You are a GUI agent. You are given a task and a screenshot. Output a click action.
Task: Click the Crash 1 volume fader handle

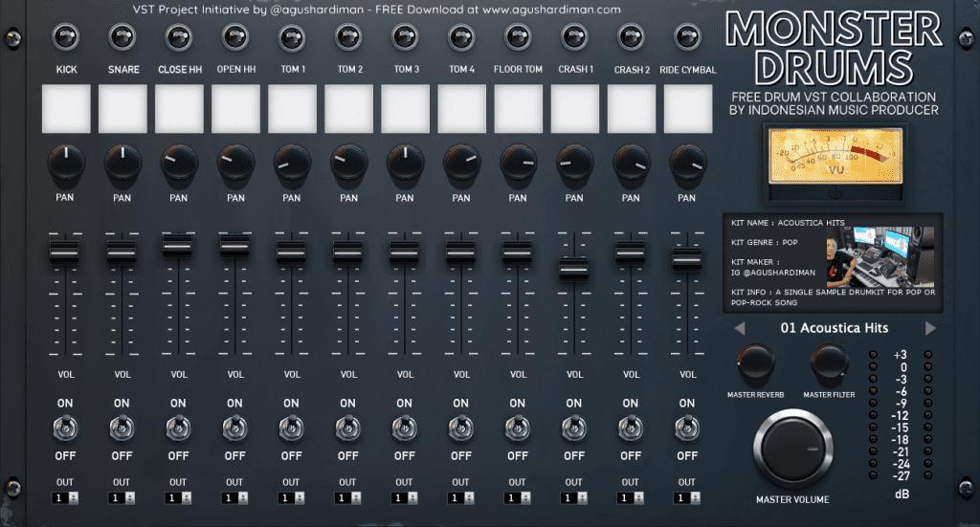(x=574, y=269)
